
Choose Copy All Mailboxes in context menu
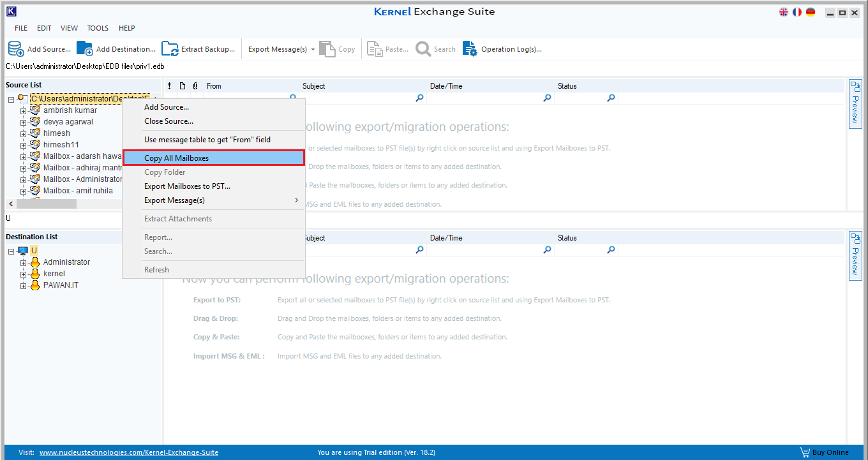(x=214, y=158)
